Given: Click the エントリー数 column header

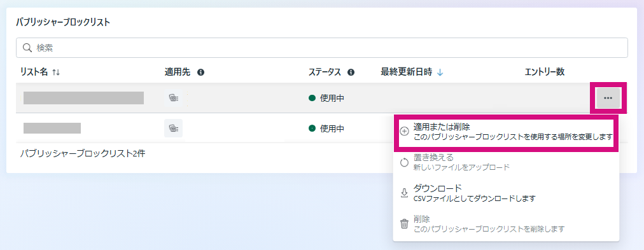Looking at the screenshot, I should point(544,73).
